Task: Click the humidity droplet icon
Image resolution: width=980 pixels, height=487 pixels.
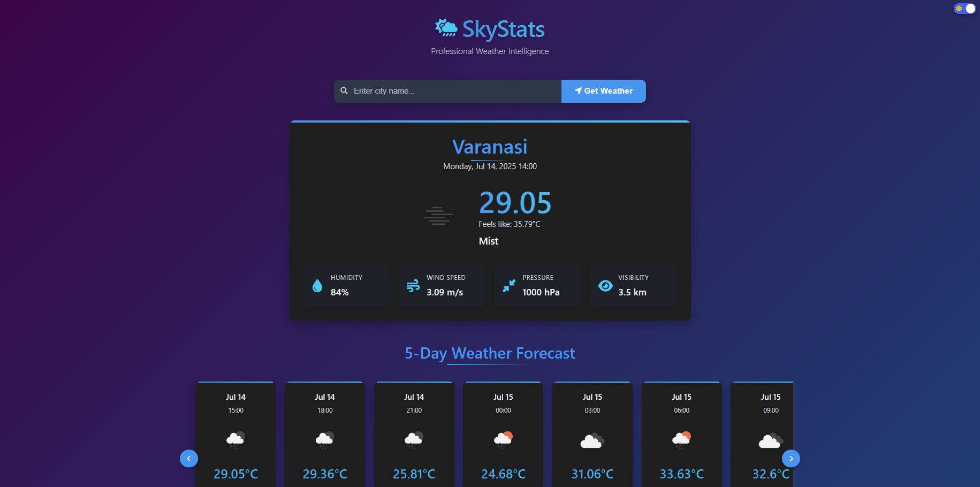Action: click(x=317, y=286)
